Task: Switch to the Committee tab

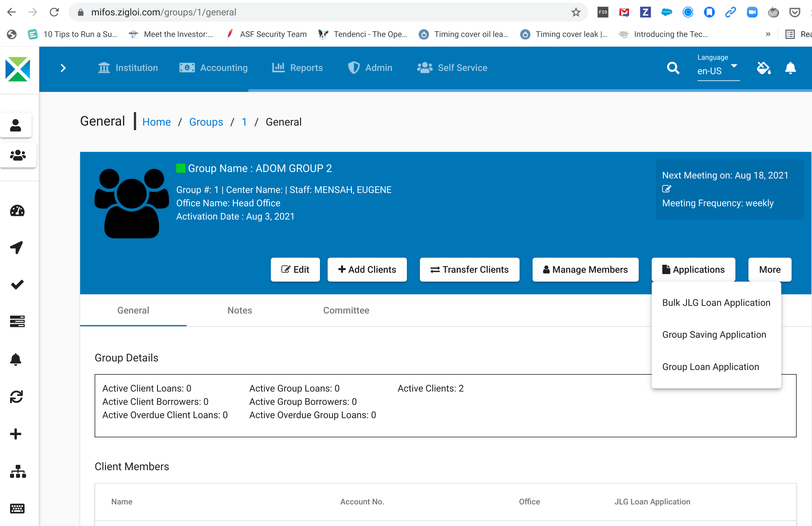Action: (346, 310)
